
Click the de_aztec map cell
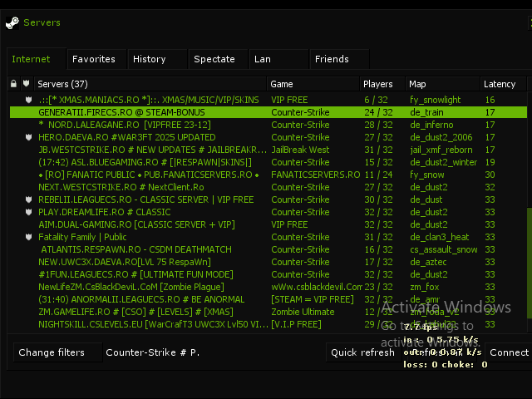[x=428, y=262]
